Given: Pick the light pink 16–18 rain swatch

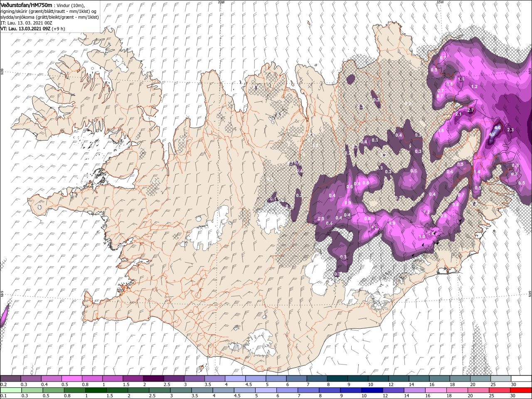Looking at the screenshot, I should click(436, 390).
